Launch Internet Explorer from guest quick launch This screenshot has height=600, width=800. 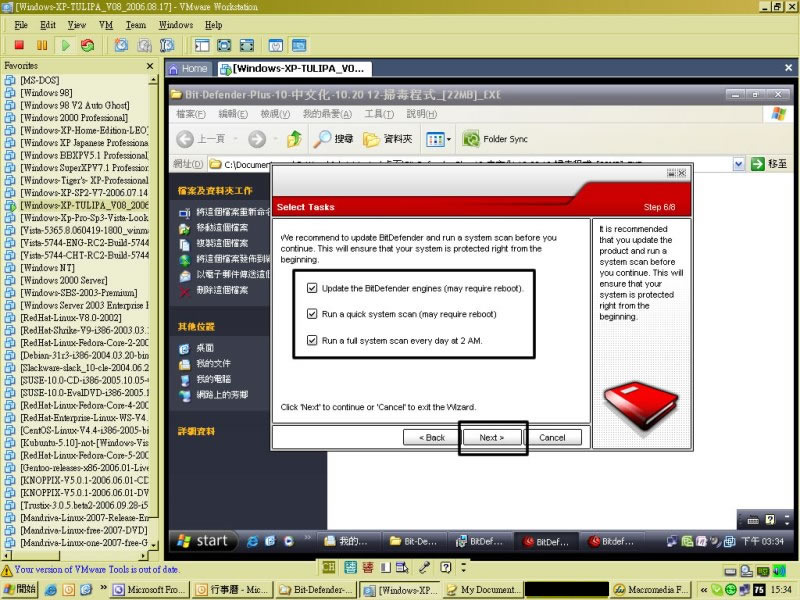tap(252, 541)
